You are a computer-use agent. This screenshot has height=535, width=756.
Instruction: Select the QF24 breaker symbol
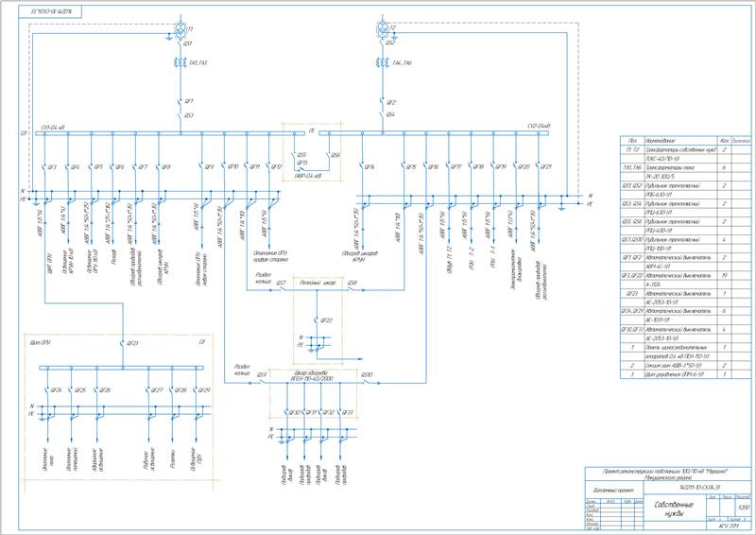click(x=48, y=389)
